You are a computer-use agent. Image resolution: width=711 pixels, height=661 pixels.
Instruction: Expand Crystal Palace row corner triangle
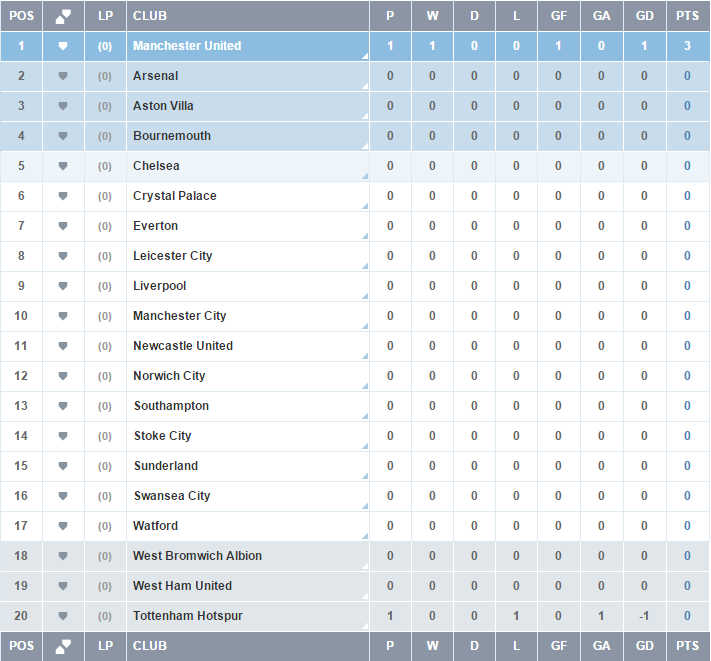pyautogui.click(x=365, y=206)
